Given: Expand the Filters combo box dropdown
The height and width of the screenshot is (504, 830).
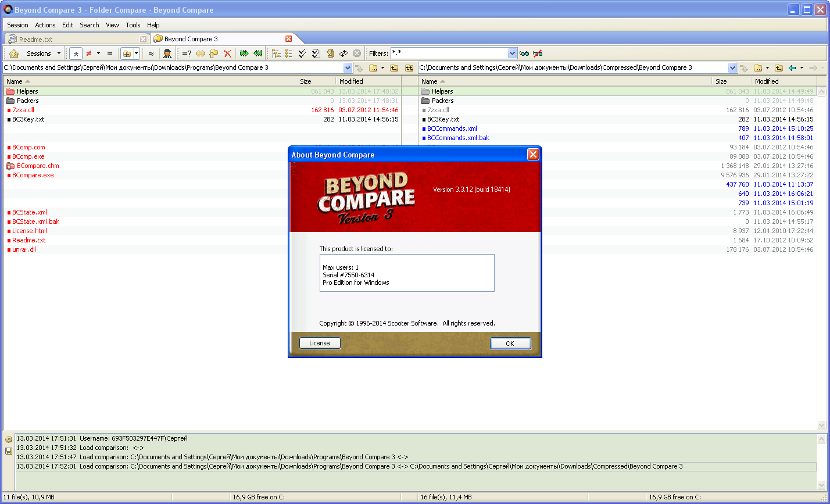Looking at the screenshot, I should (512, 53).
